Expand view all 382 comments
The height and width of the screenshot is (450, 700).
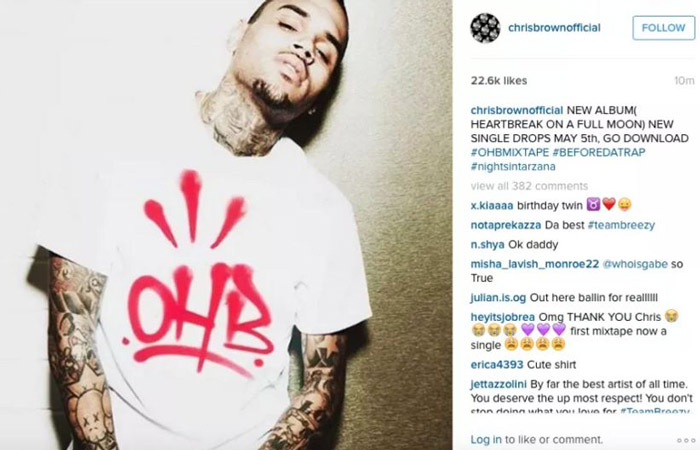point(529,186)
